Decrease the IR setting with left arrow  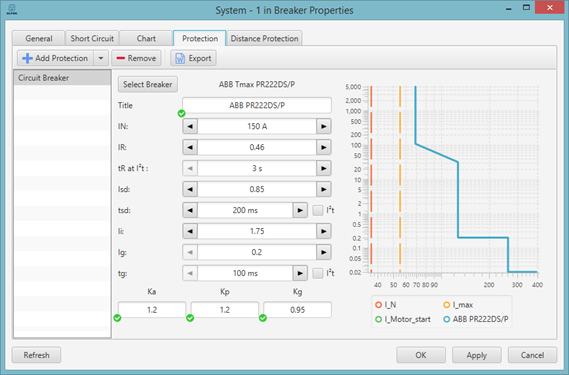[190, 147]
